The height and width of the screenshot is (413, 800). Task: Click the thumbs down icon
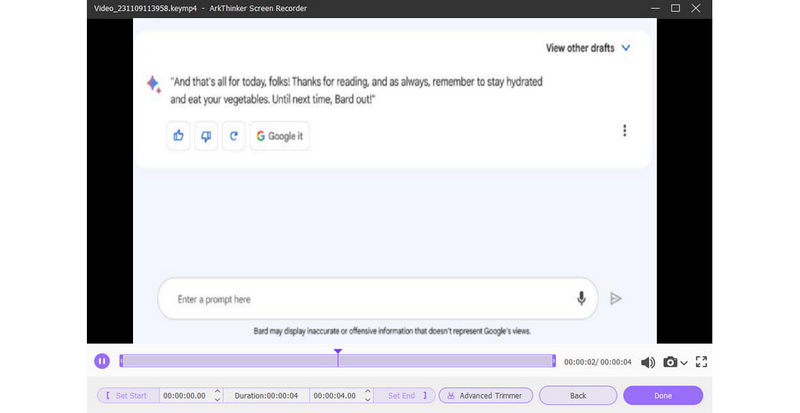click(206, 136)
